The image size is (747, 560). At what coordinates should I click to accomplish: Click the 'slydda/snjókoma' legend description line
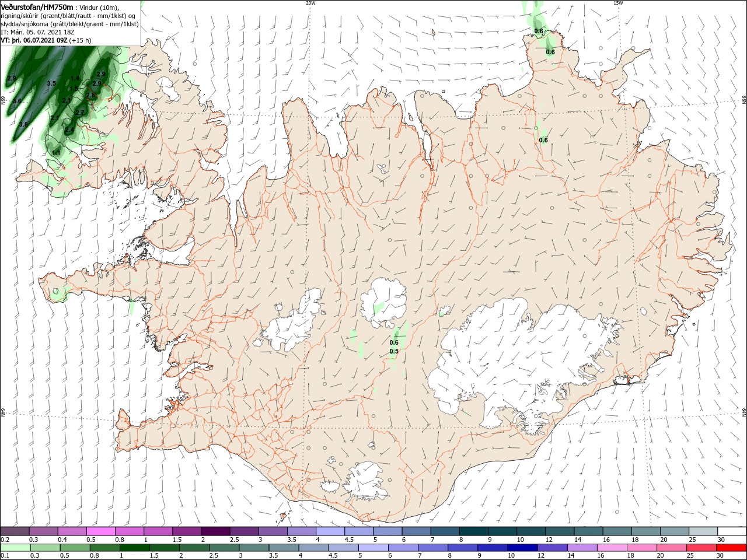click(70, 24)
